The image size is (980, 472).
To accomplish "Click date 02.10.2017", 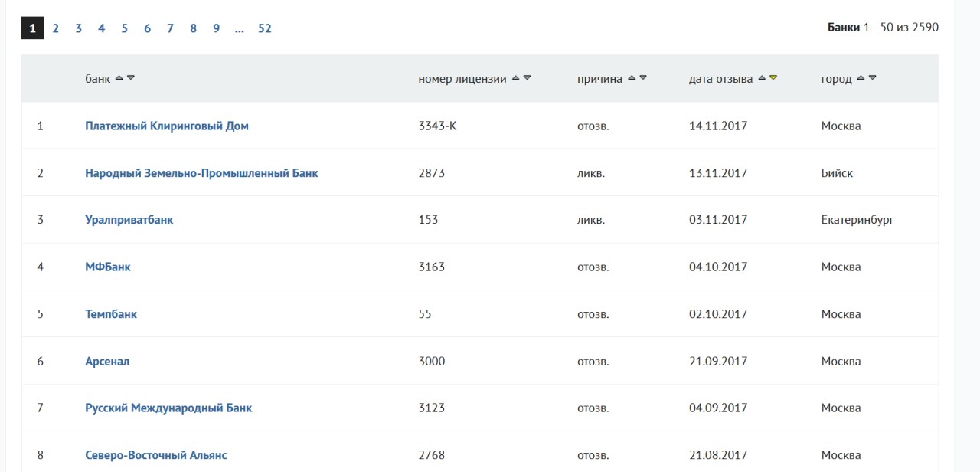I will tap(718, 314).
